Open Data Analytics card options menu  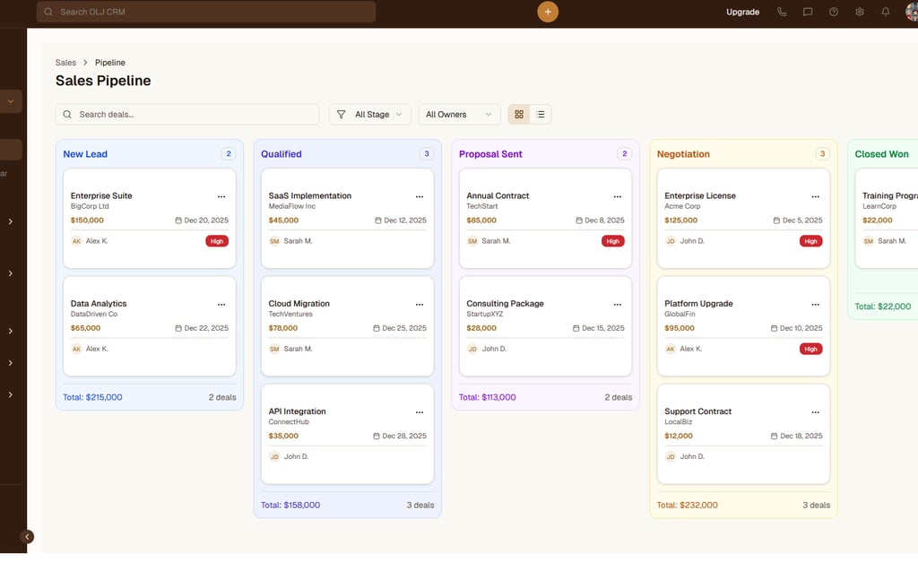point(221,305)
